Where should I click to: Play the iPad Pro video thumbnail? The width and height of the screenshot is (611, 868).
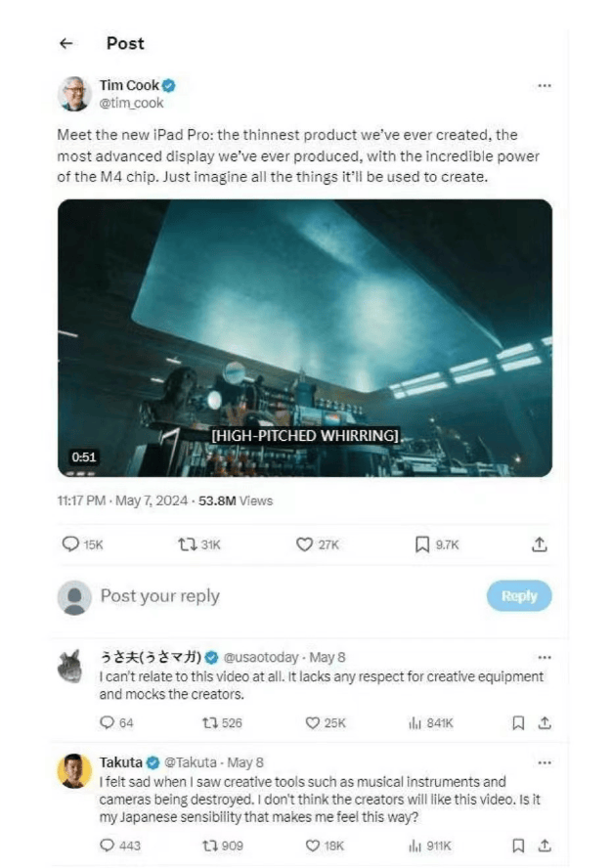[x=305, y=337]
